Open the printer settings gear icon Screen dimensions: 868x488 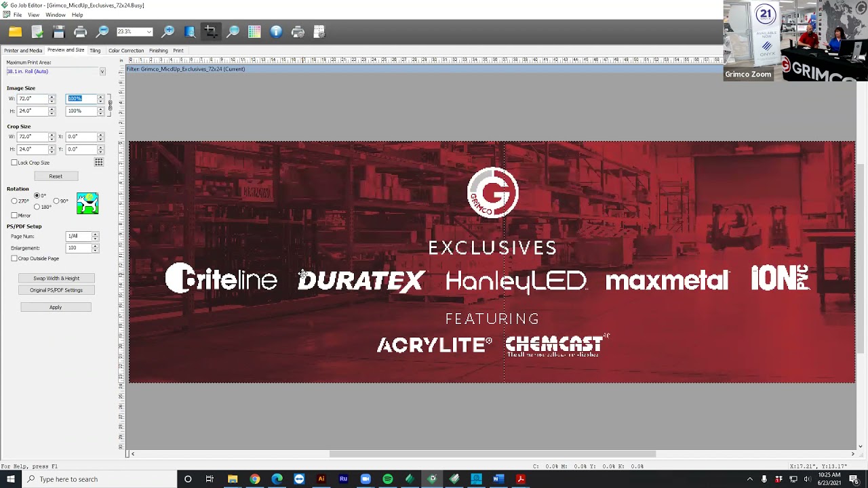pyautogui.click(x=298, y=32)
